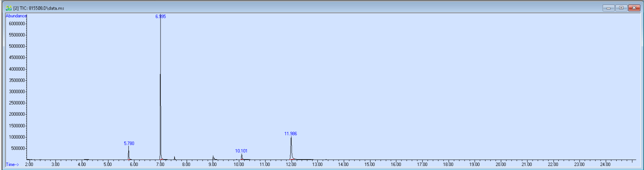Viewport: 644px width, 170px height.
Task: Click the 24.00 time axis tick label
Action: pyautogui.click(x=605, y=164)
